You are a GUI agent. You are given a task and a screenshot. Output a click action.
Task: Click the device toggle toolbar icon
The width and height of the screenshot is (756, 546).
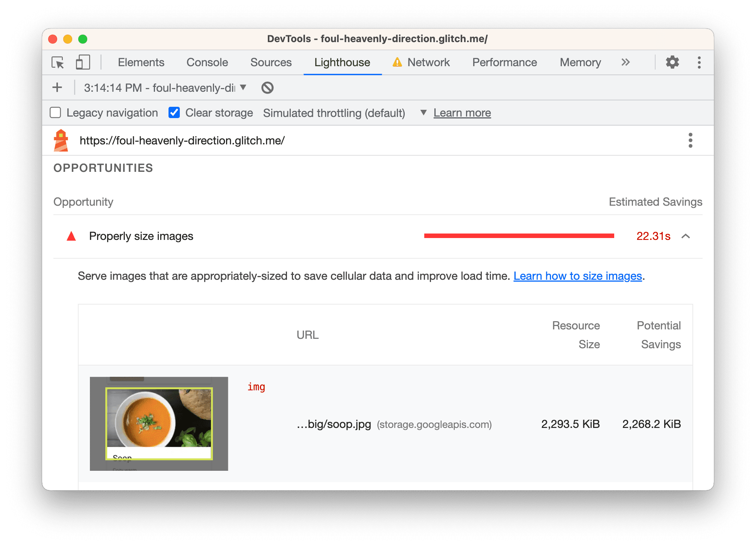[x=82, y=63]
